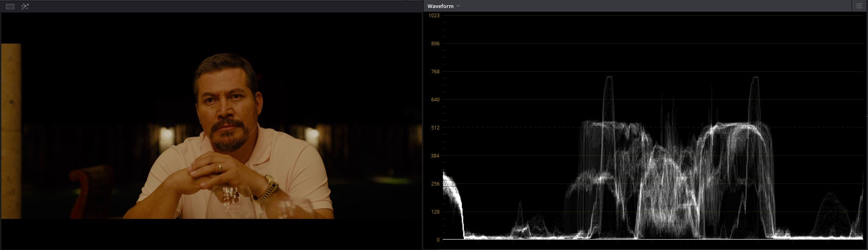Click the 1023 scale label

tap(434, 15)
